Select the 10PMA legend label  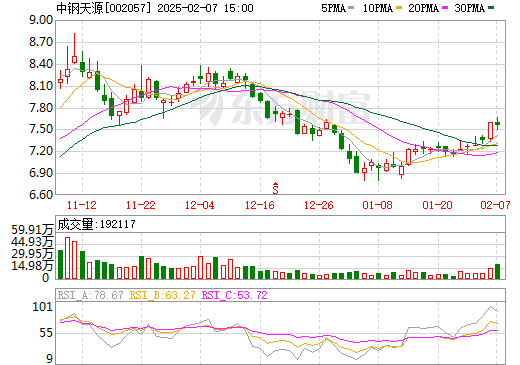click(x=377, y=8)
